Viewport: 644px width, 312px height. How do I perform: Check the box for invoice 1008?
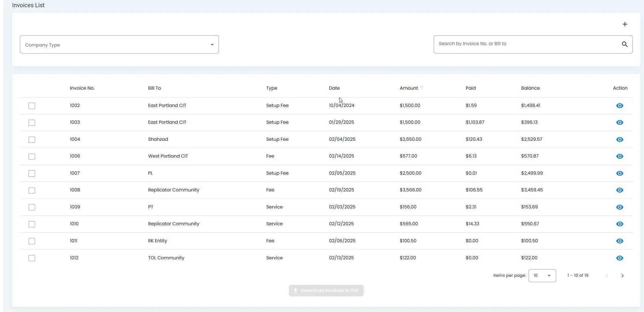point(32,191)
